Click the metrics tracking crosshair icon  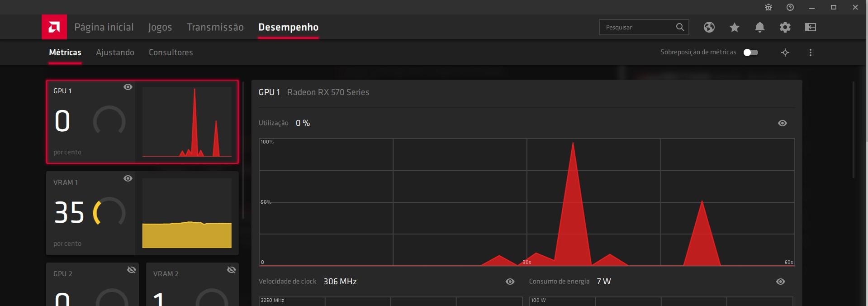click(x=785, y=53)
